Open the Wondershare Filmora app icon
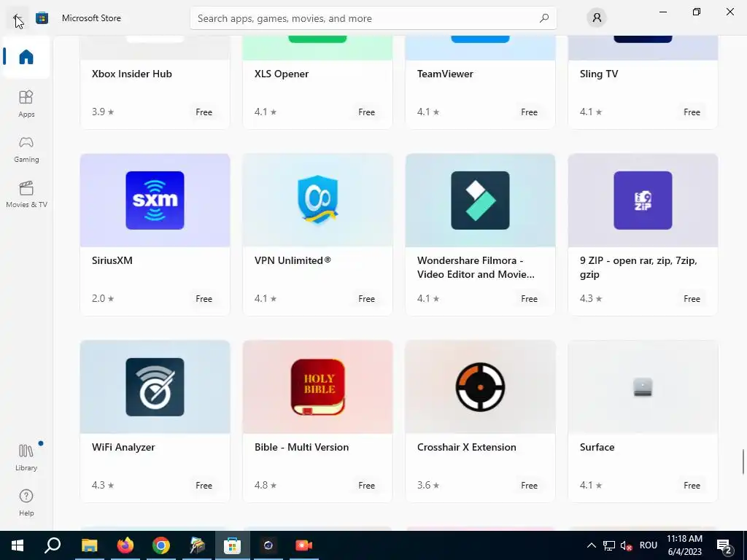The height and width of the screenshot is (560, 747). tap(480, 201)
